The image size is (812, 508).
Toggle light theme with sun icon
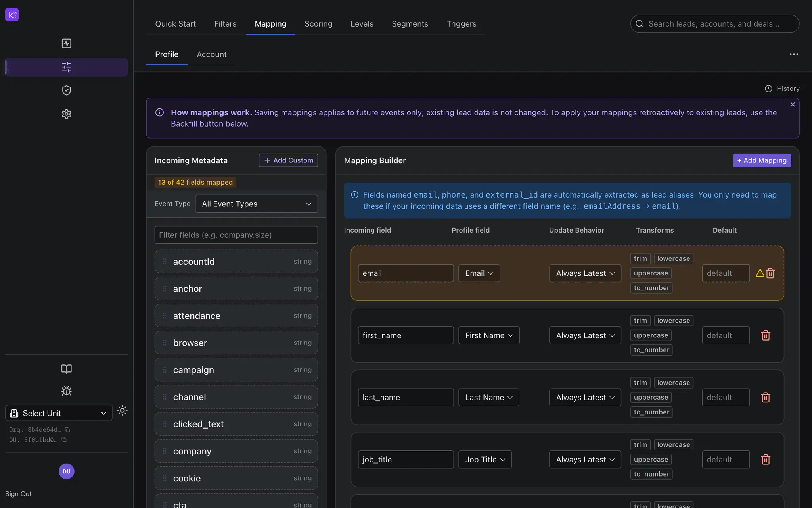122,410
